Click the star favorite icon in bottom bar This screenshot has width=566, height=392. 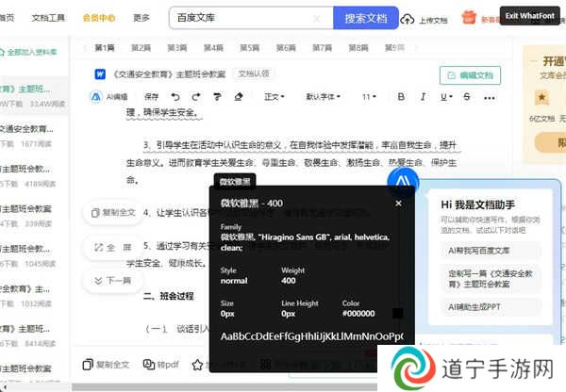pyautogui.click(x=197, y=365)
